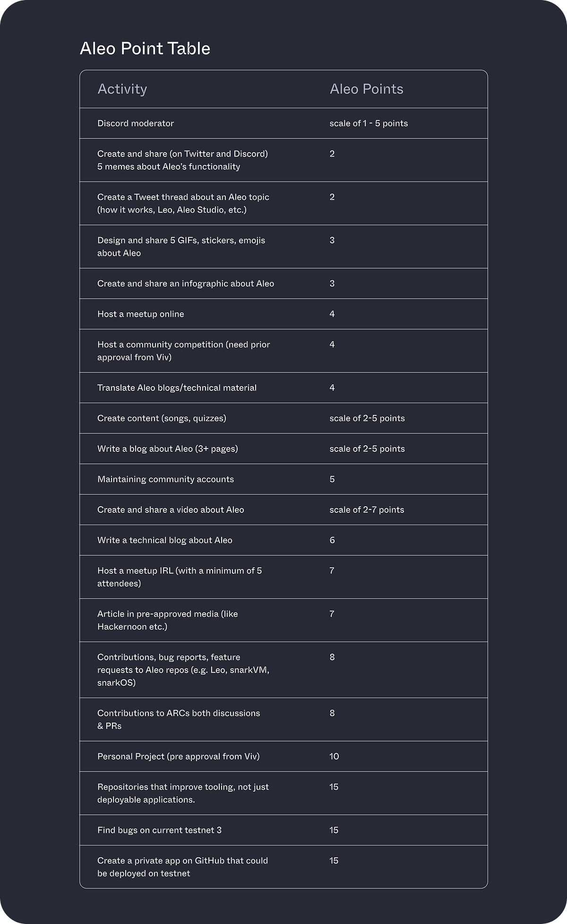567x924 pixels.
Task: Select Translate Aleo blogs/technical material row
Action: click(283, 388)
